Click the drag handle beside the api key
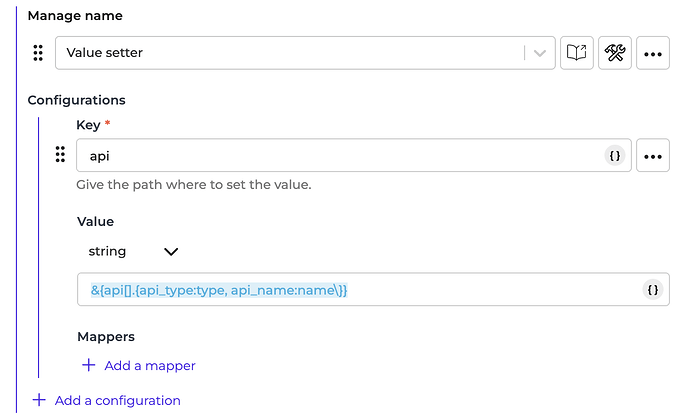This screenshot has height=415, width=690. tap(60, 155)
